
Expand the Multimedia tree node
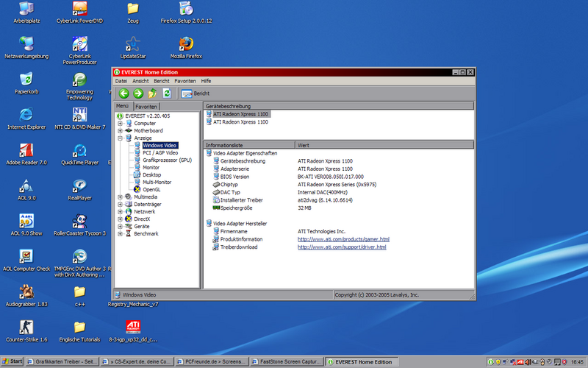pyautogui.click(x=120, y=197)
